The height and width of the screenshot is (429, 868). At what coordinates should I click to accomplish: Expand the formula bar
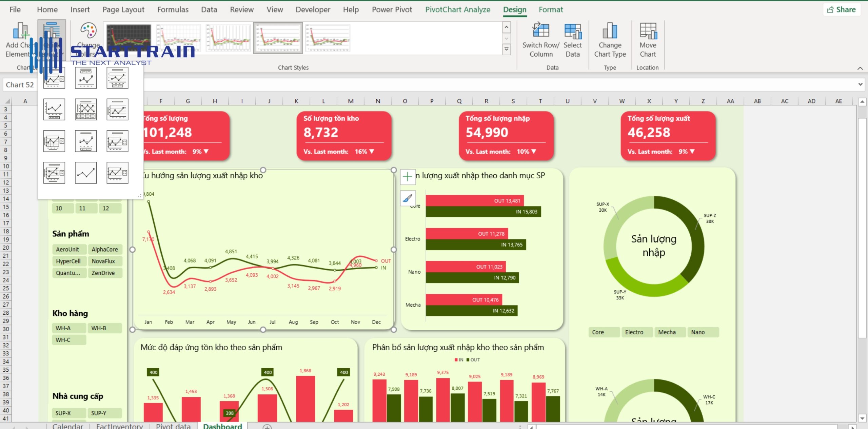click(x=860, y=84)
